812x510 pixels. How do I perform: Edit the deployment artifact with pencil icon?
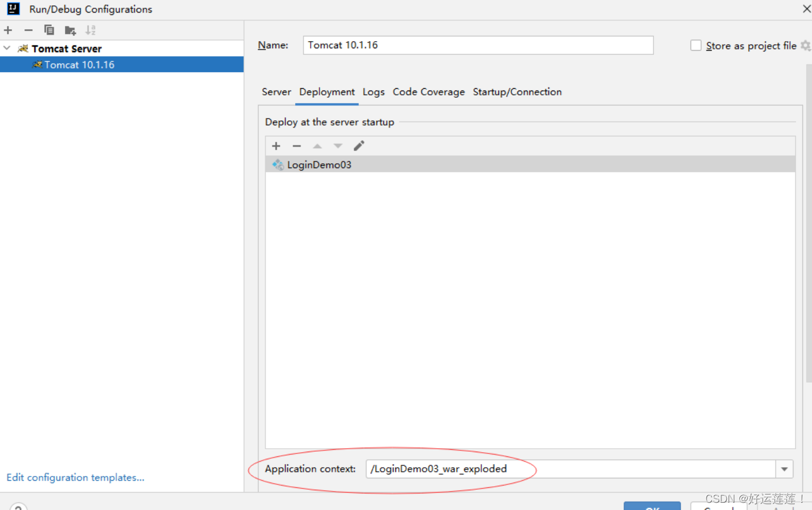coord(359,146)
